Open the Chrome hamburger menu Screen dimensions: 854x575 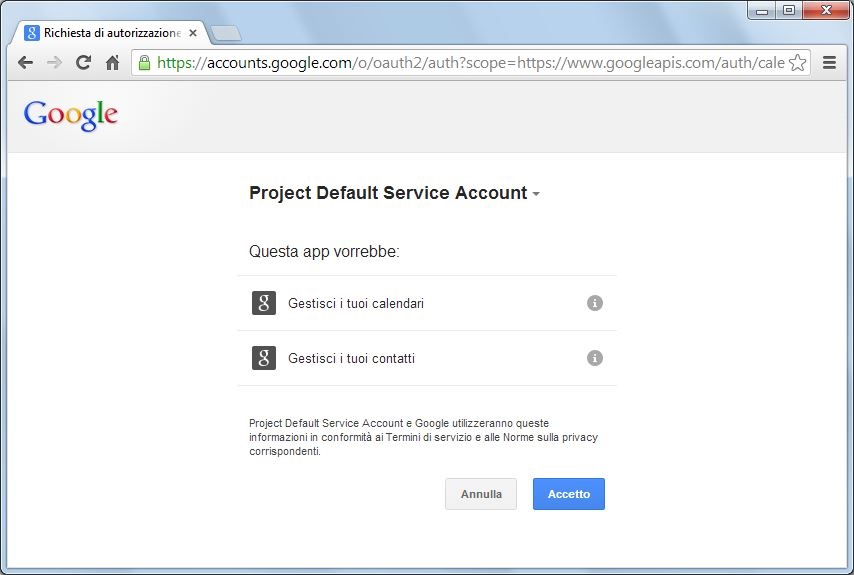coord(829,63)
